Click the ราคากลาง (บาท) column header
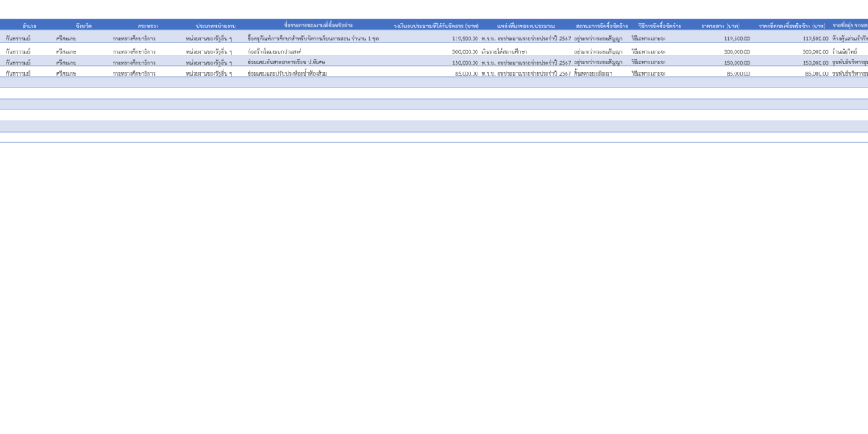Image resolution: width=868 pixels, height=434 pixels. 720,26
